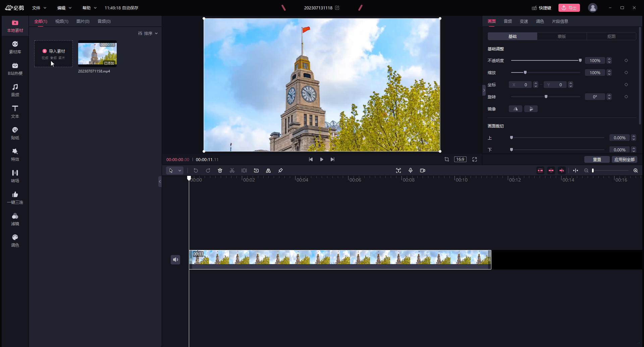This screenshot has width=644, height=347.
Task: Click the 应用到全部 button
Action: [624, 159]
